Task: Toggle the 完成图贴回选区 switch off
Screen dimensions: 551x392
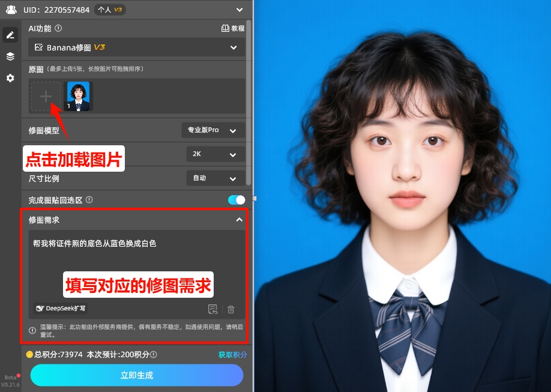Action: [236, 199]
